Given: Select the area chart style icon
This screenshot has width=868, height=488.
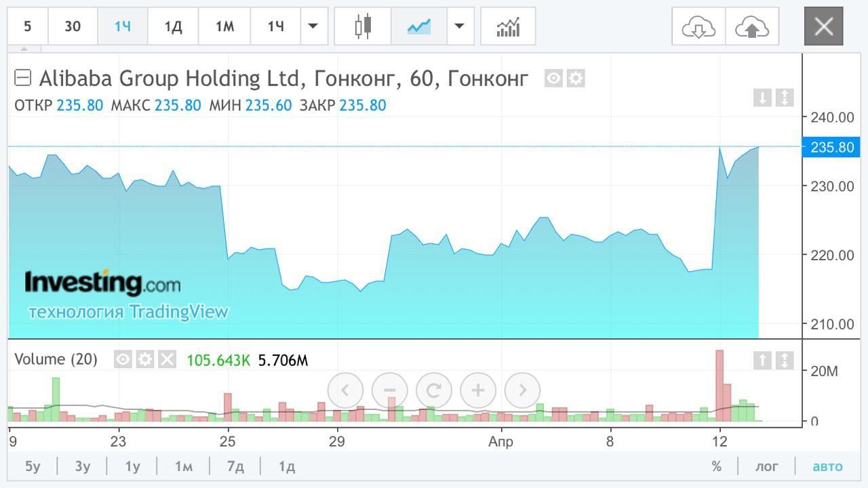Looking at the screenshot, I should [419, 26].
